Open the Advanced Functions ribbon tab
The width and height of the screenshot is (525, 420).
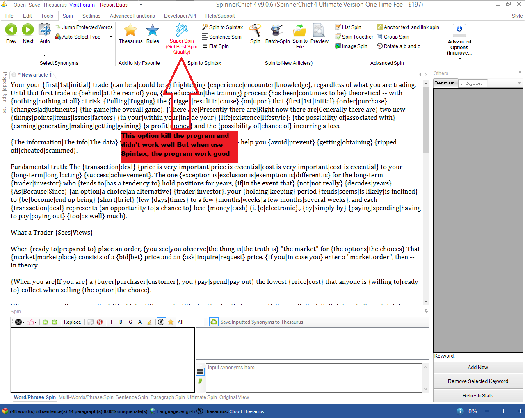[132, 16]
